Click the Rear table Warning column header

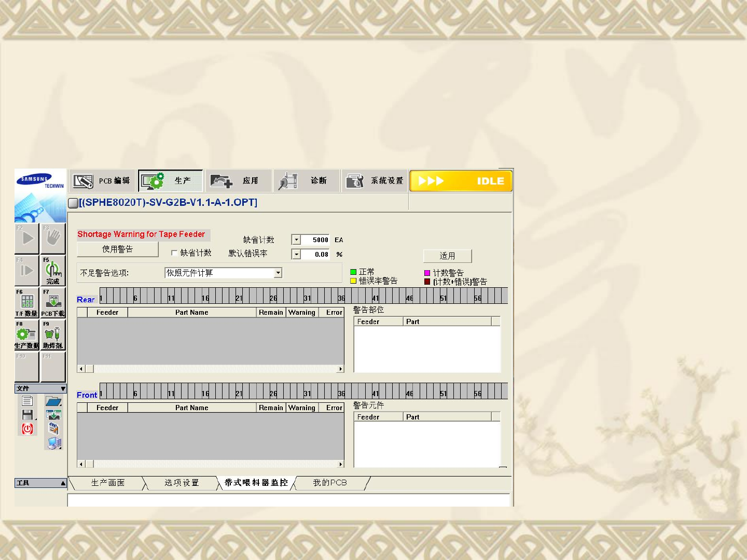pyautogui.click(x=302, y=312)
